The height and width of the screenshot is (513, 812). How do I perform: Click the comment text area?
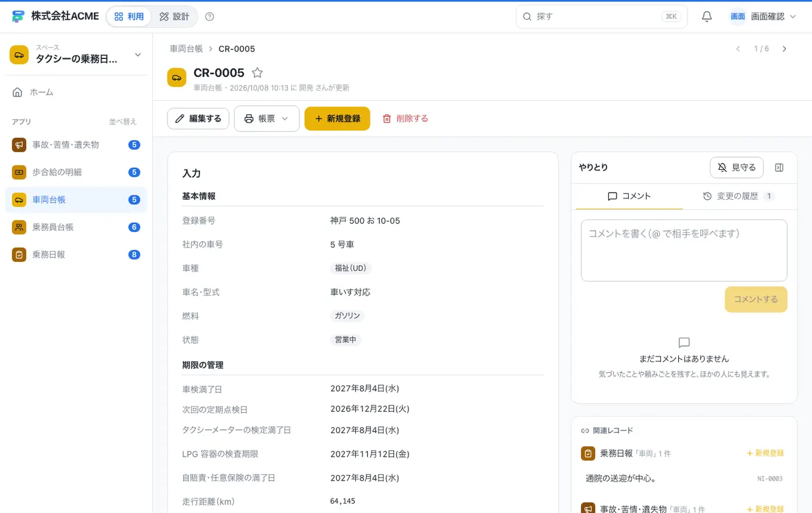684,250
